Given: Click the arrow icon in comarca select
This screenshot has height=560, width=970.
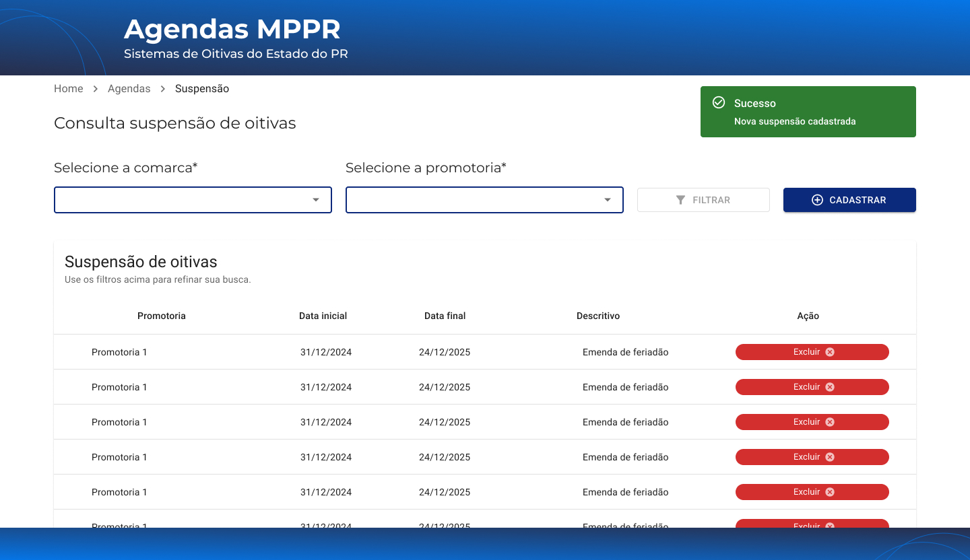Looking at the screenshot, I should click(x=316, y=200).
